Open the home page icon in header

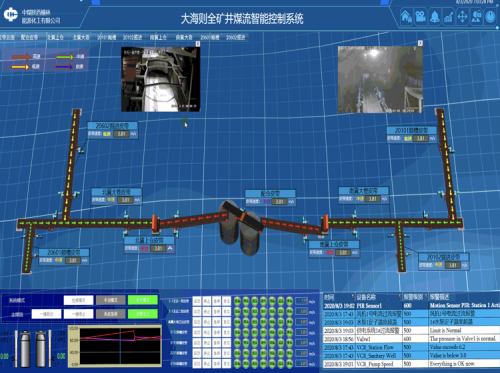406,16
